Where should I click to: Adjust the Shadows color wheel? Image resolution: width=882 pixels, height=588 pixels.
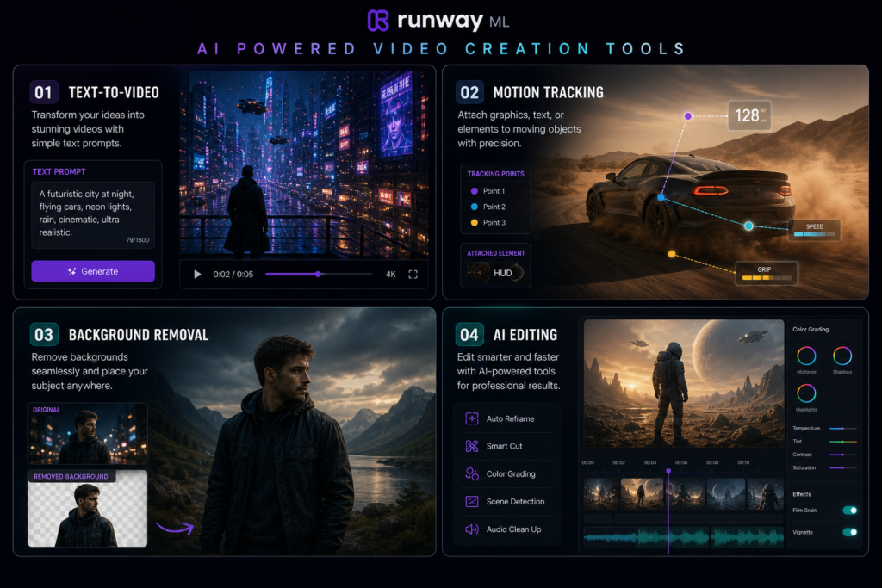(x=842, y=356)
